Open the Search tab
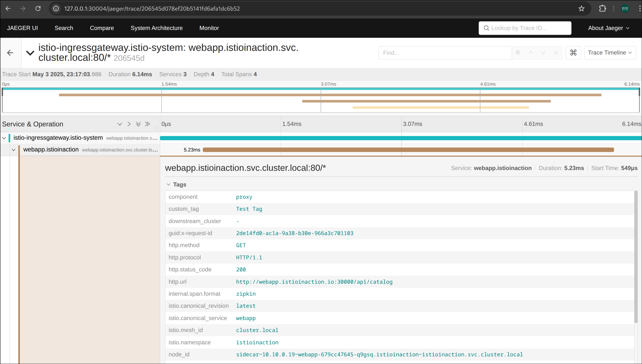Viewport: 642px width, 364px height. 64,28
